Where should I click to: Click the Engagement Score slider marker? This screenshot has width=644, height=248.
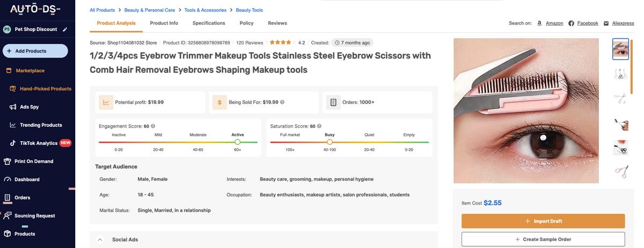click(238, 142)
